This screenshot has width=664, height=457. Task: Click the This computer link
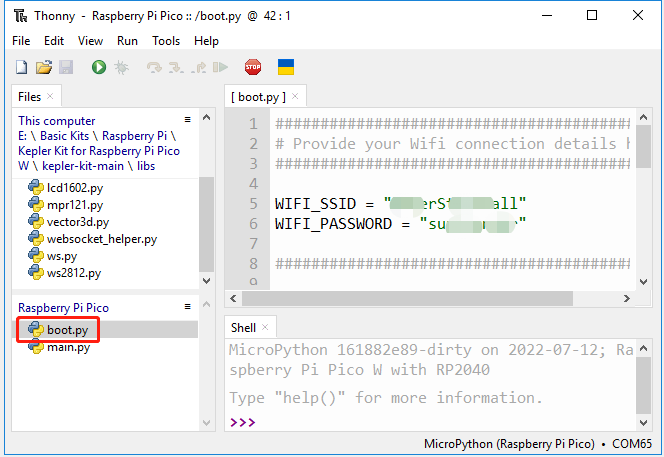(56, 121)
